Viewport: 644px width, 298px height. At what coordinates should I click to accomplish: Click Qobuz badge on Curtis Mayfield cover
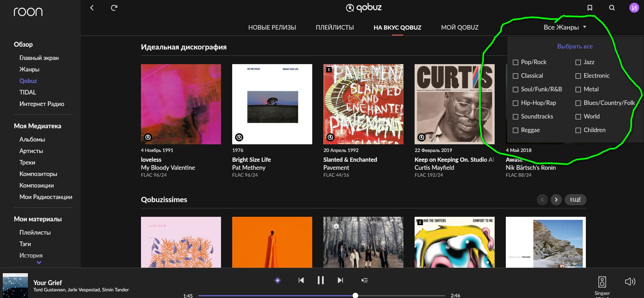pos(422,137)
